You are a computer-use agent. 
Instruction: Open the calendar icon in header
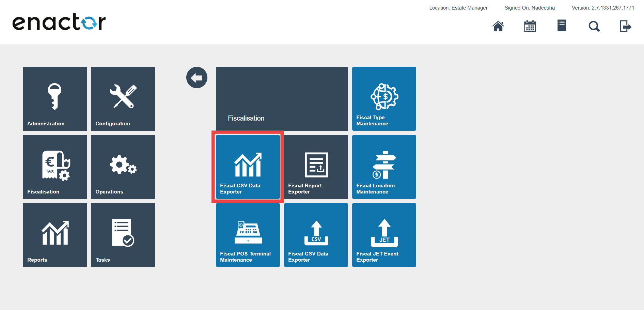click(530, 26)
